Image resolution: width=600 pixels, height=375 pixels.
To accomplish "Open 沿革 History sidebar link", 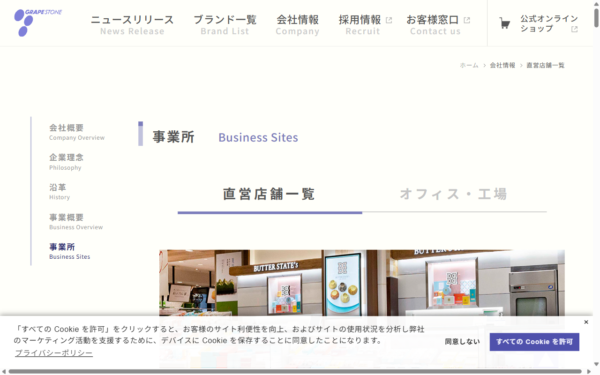I will tap(59, 192).
